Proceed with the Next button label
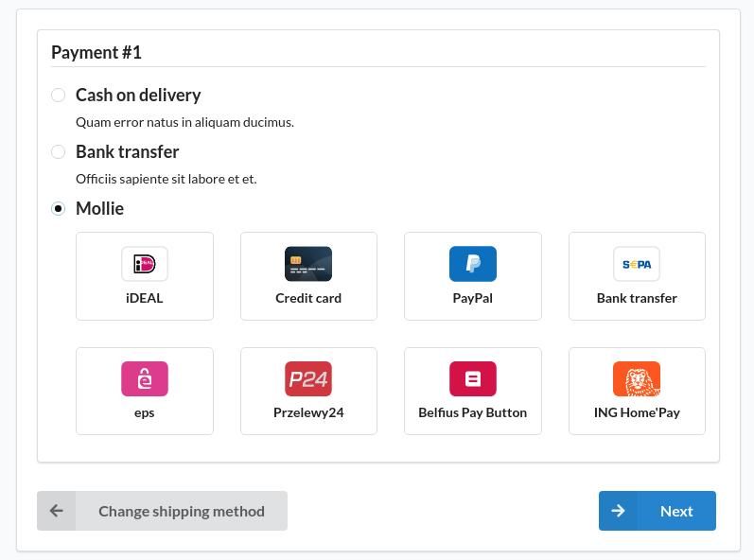Image resolution: width=754 pixels, height=560 pixels. point(676,511)
